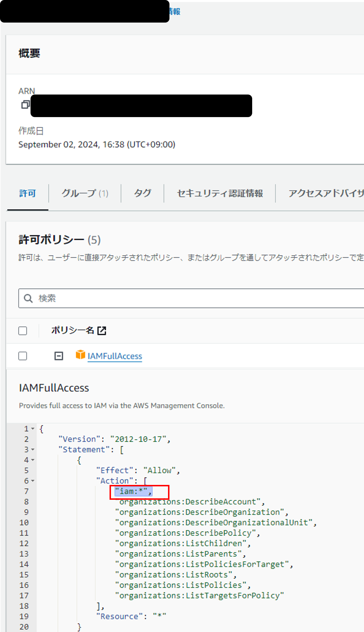Fold the Action array at line 6
The image size is (364, 632).
tap(33, 481)
